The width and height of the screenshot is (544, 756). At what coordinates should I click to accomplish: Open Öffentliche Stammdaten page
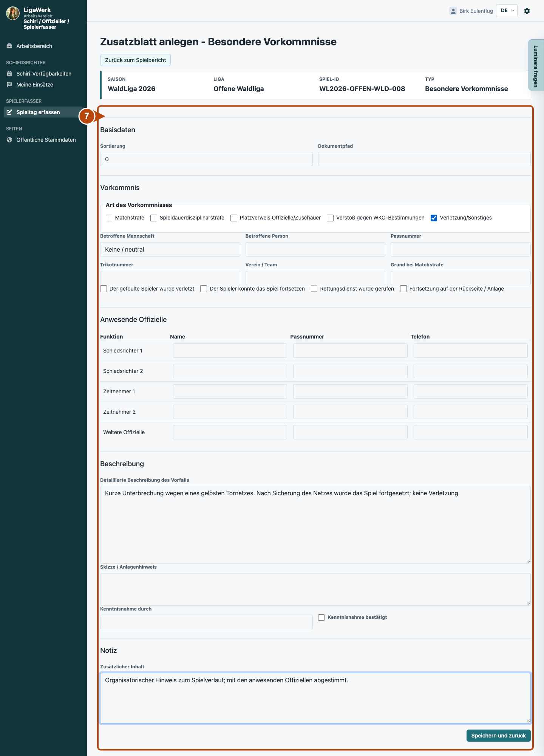[46, 140]
